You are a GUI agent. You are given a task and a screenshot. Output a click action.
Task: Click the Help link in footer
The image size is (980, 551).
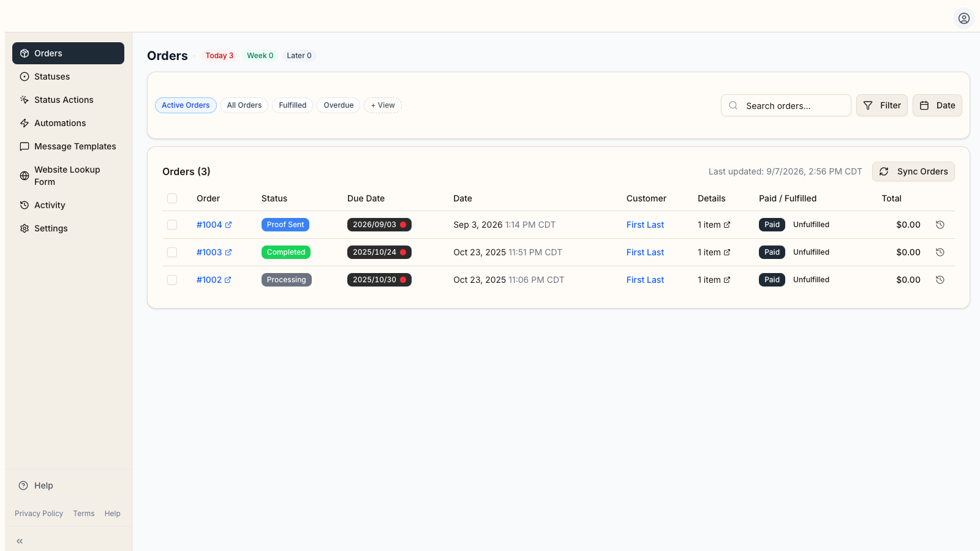click(112, 514)
